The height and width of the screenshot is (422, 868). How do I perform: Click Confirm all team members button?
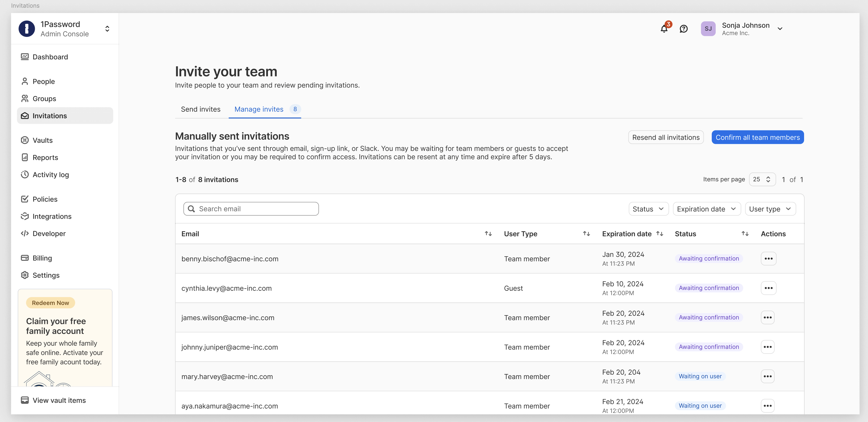tap(757, 137)
